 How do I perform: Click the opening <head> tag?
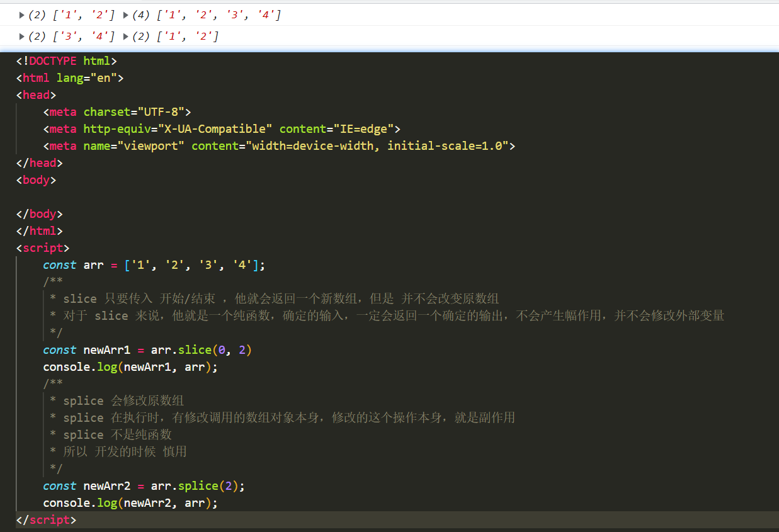(x=36, y=95)
